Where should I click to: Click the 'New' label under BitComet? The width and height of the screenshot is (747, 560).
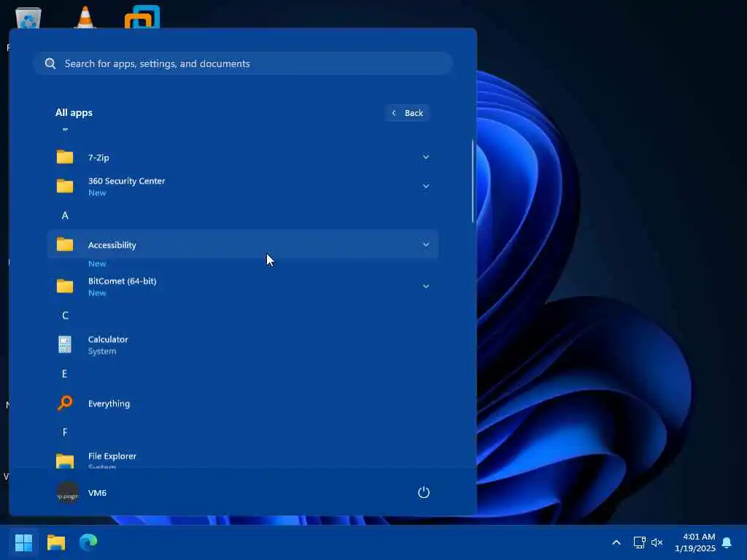tap(97, 293)
